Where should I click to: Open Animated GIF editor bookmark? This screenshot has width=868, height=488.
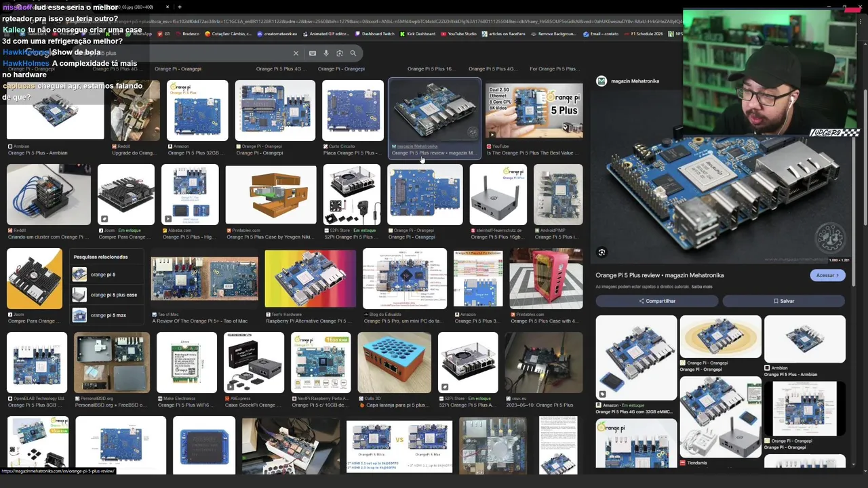[x=325, y=34]
